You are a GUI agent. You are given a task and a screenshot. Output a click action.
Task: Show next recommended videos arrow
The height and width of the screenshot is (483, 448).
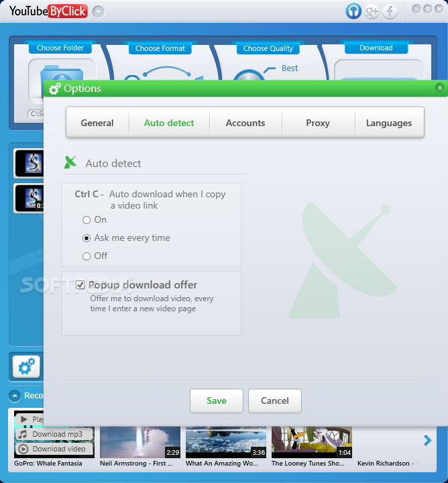(x=427, y=441)
